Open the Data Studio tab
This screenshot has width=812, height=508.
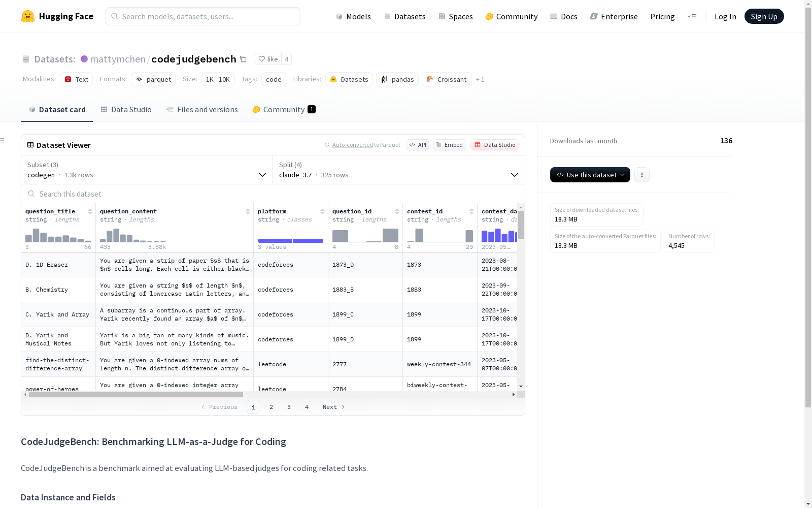(x=126, y=110)
